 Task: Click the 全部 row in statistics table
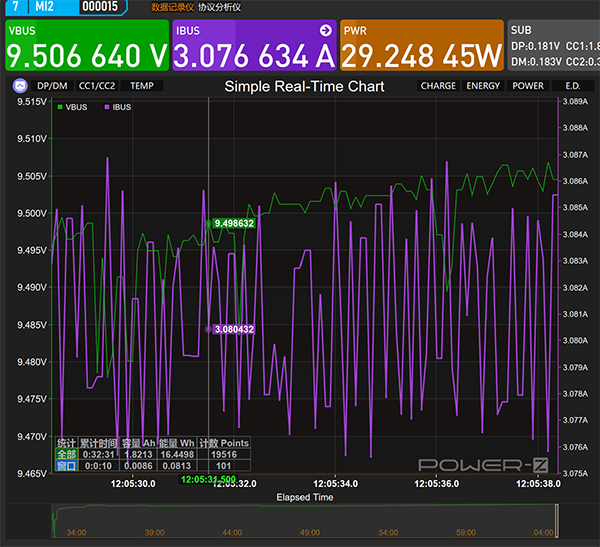(66, 454)
